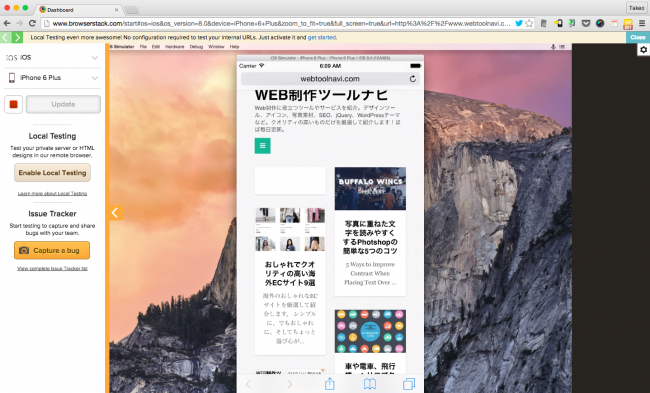Click the microphone icon in simulator menu bar
The width and height of the screenshot is (650, 393).
tap(553, 47)
